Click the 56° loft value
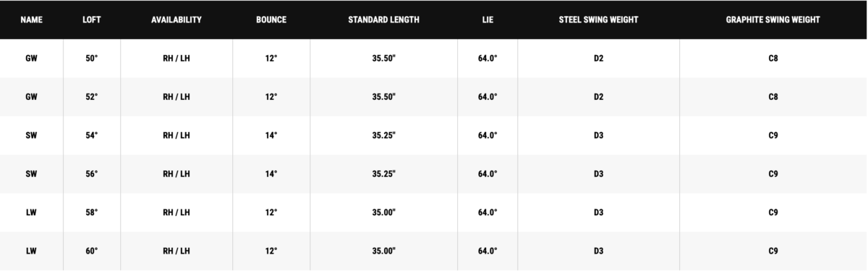 [92, 174]
